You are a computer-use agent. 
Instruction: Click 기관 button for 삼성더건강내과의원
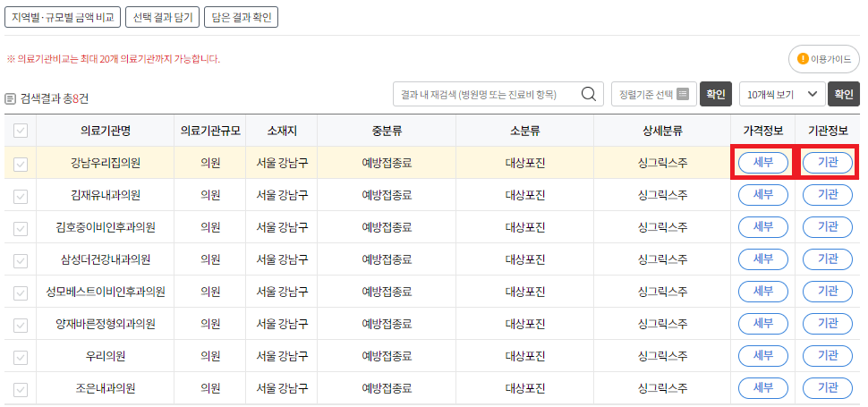[x=828, y=260]
